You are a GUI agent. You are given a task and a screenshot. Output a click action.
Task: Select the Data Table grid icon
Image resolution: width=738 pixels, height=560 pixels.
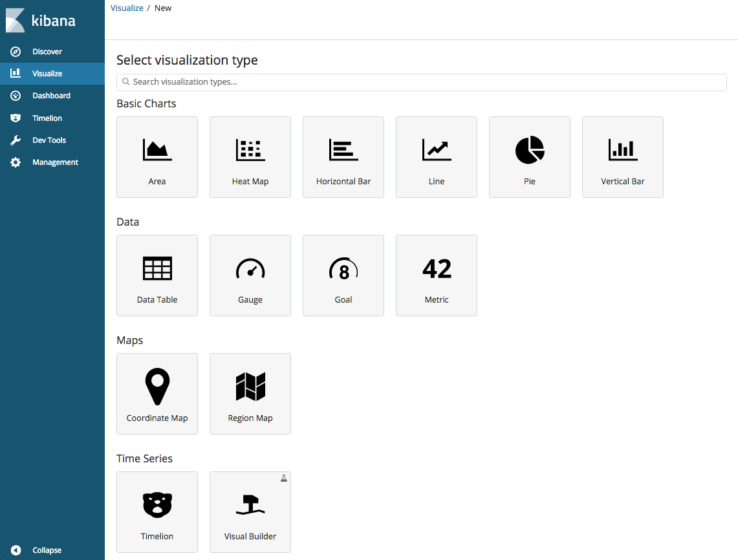pyautogui.click(x=157, y=268)
